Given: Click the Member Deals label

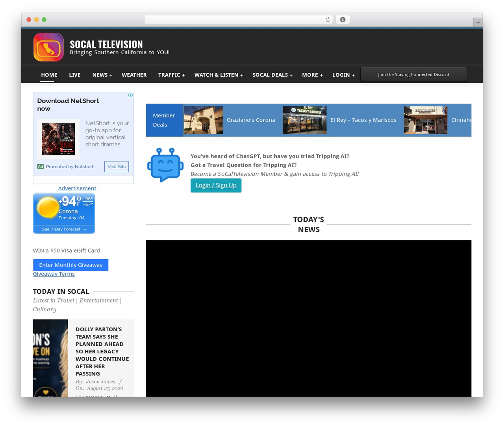Looking at the screenshot, I should pyautogui.click(x=164, y=120).
